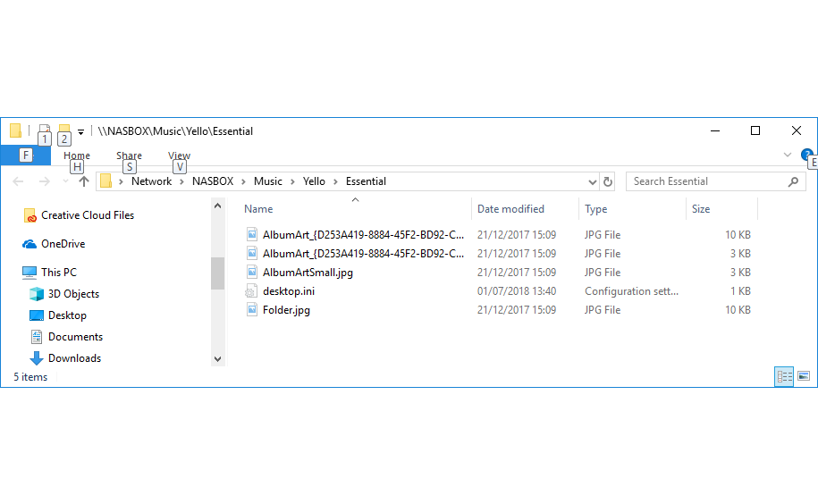Click 01/07/2018 13:40 date cell
The height and width of the screenshot is (504, 818).
point(517,291)
